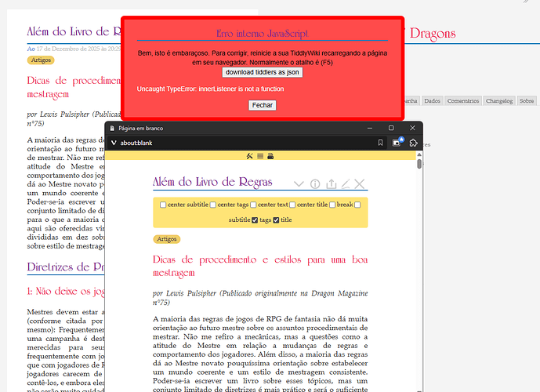
Task: Tick the center text checkbox
Action: pos(252,205)
